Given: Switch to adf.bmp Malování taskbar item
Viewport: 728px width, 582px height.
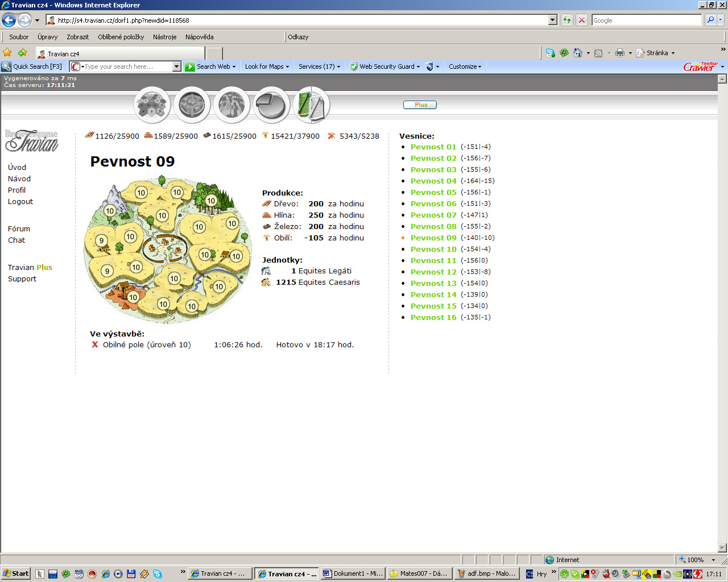Looking at the screenshot, I should tap(486, 573).
